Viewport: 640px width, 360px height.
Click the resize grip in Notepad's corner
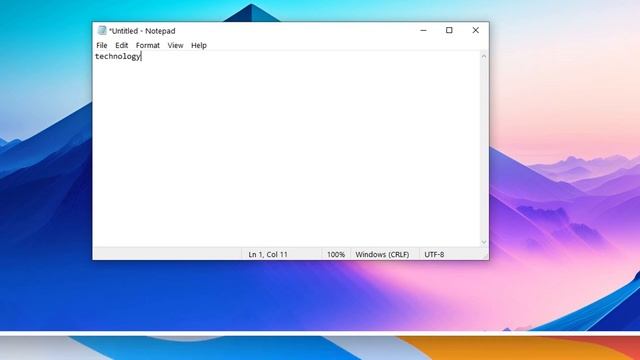[485, 256]
